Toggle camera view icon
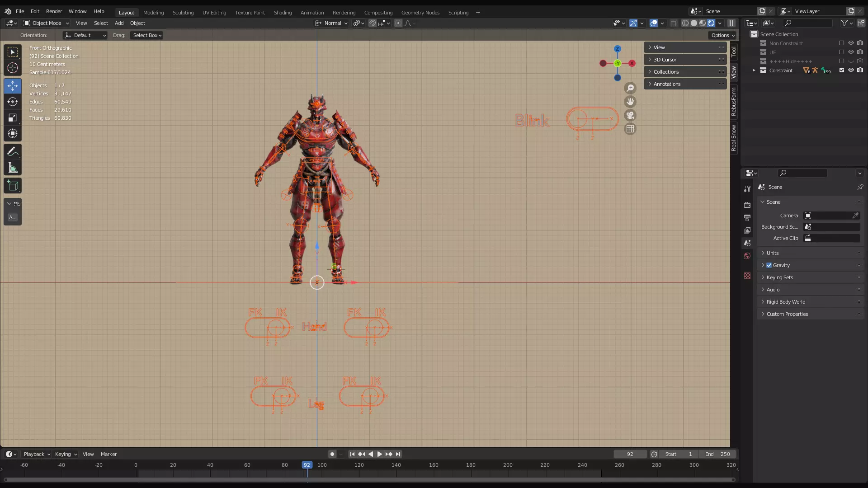Image resolution: width=868 pixels, height=488 pixels. point(630,115)
